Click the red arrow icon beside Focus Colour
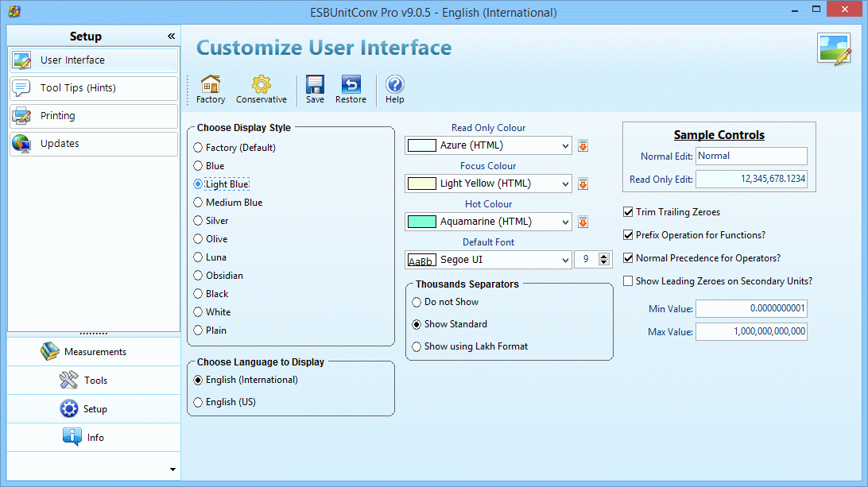The width and height of the screenshot is (868, 487). click(x=583, y=184)
